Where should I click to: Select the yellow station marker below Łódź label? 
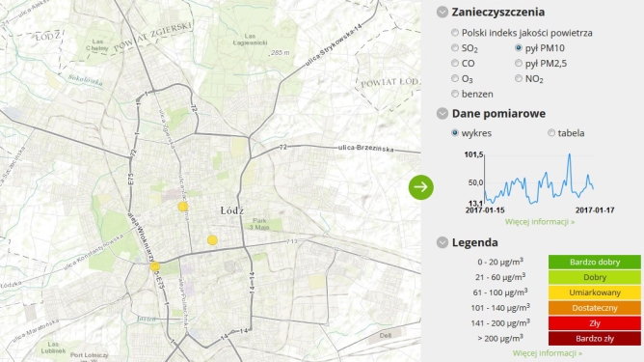[x=212, y=239]
